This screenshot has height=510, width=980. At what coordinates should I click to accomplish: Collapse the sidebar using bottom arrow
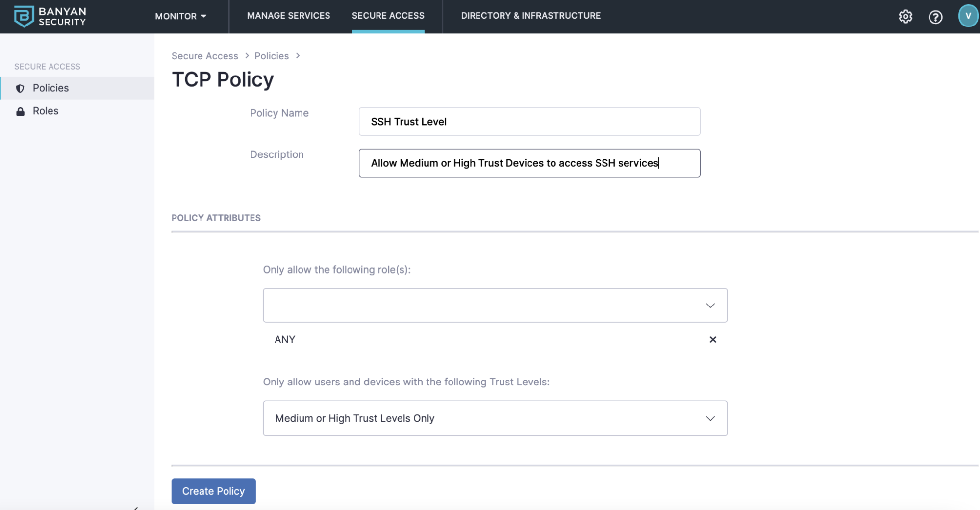(136, 508)
